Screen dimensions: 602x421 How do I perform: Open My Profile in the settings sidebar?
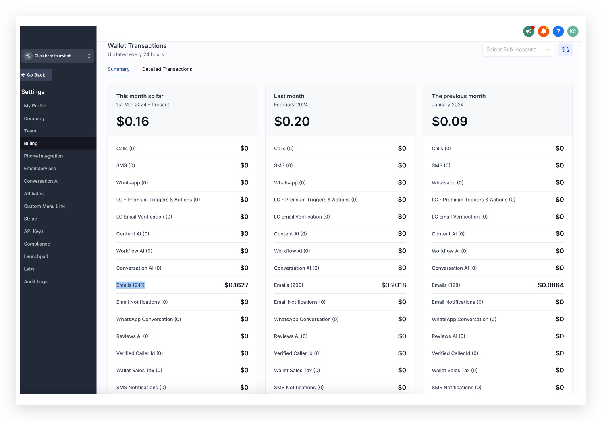(x=35, y=106)
